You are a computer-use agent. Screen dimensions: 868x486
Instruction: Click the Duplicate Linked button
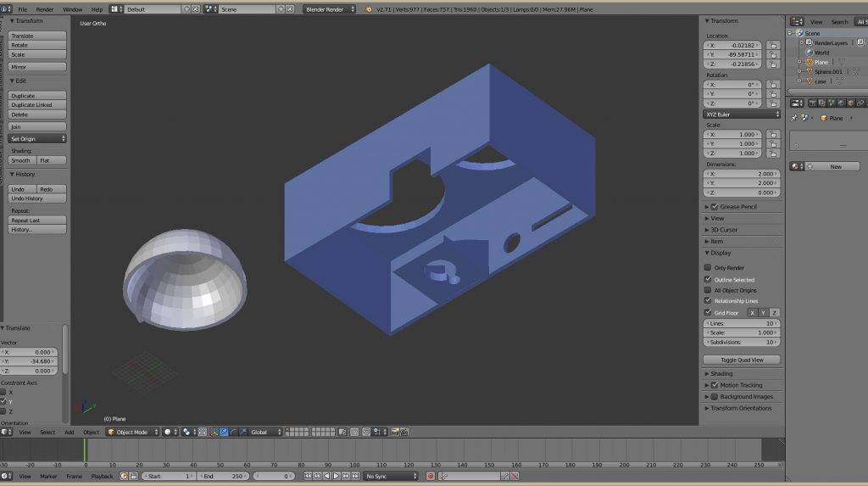(x=37, y=104)
